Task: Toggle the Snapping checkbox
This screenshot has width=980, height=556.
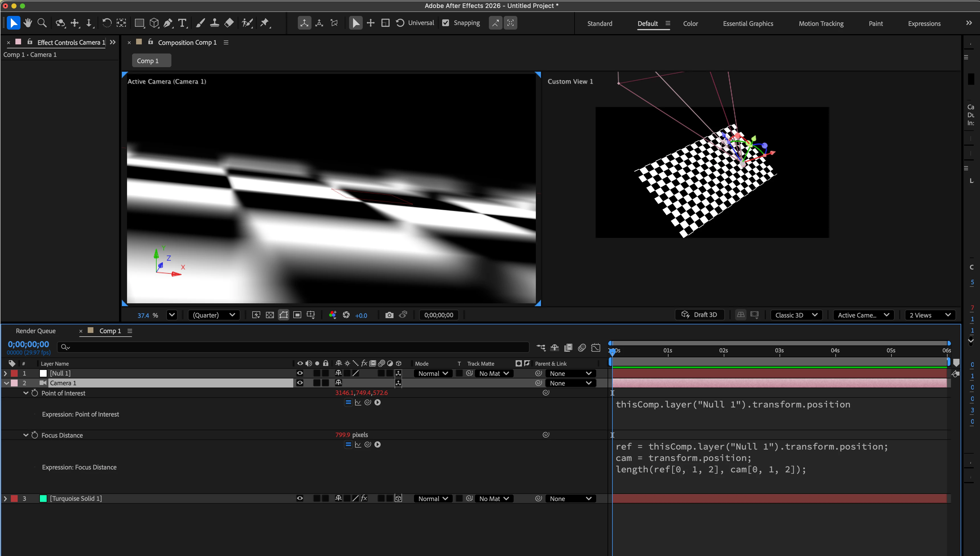Action: tap(446, 23)
